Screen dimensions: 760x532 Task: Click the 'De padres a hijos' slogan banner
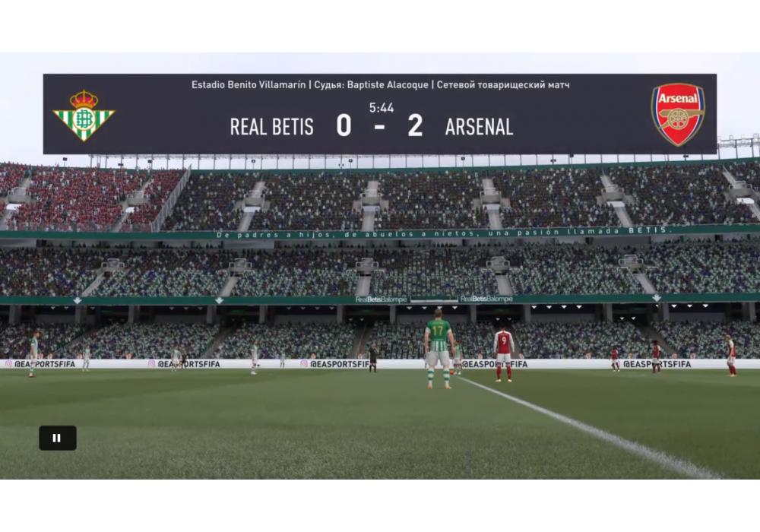[x=444, y=233]
